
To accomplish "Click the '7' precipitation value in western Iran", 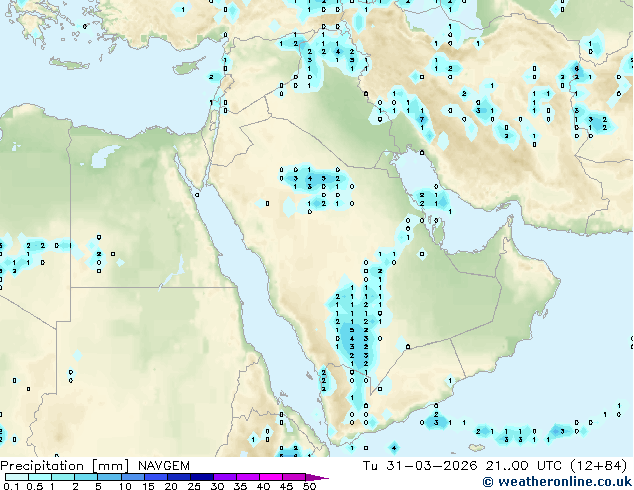I will coord(422,119).
